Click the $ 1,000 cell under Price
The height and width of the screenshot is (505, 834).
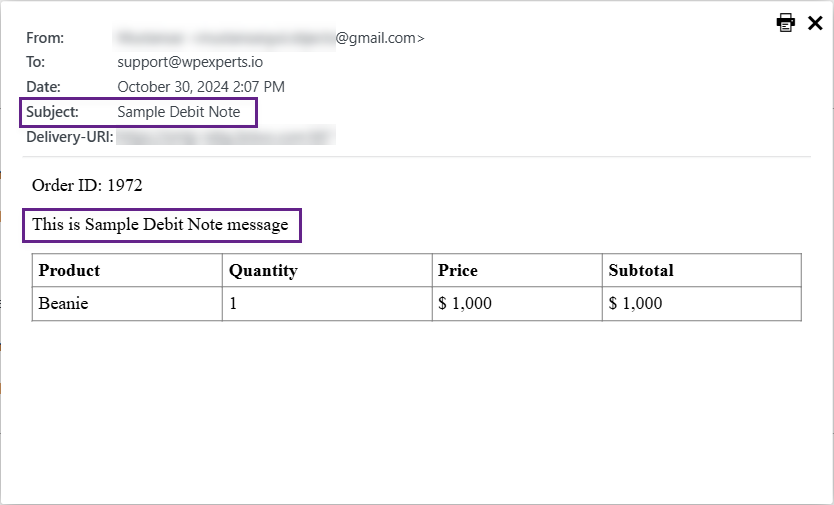pos(517,304)
